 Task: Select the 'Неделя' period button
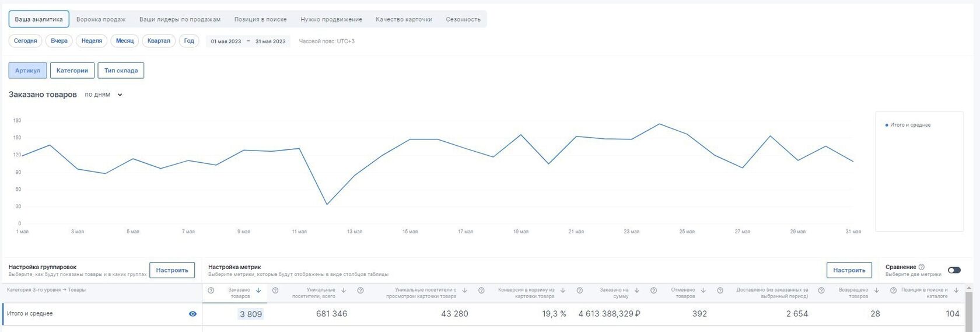point(92,41)
